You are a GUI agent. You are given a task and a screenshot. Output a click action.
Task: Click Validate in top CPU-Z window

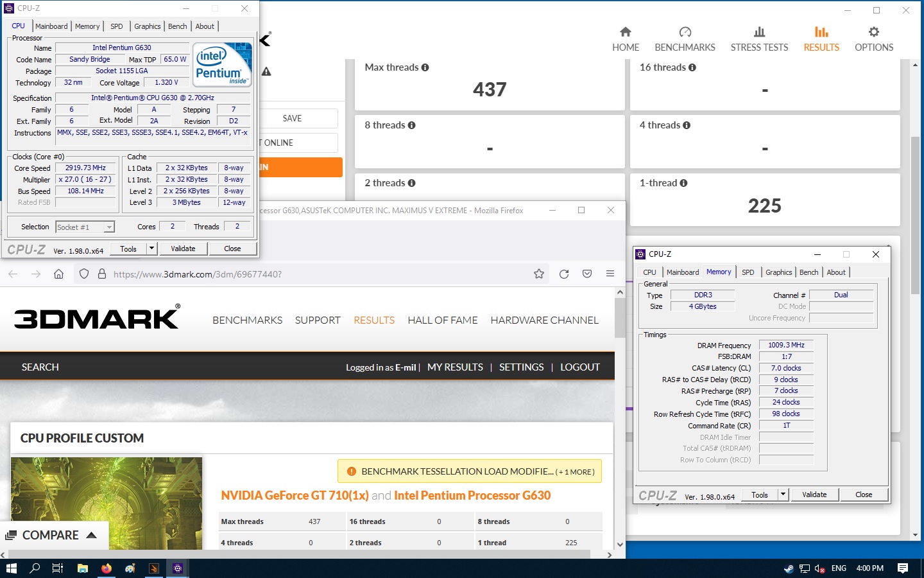pyautogui.click(x=183, y=249)
